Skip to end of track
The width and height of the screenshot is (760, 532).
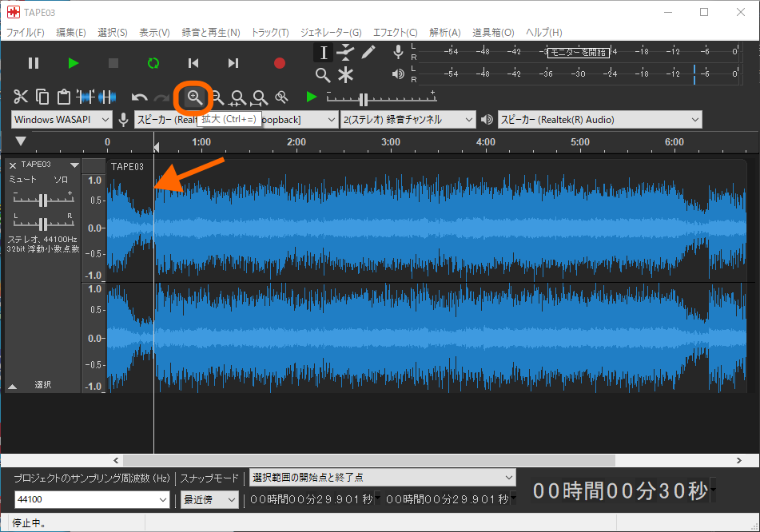pos(233,63)
